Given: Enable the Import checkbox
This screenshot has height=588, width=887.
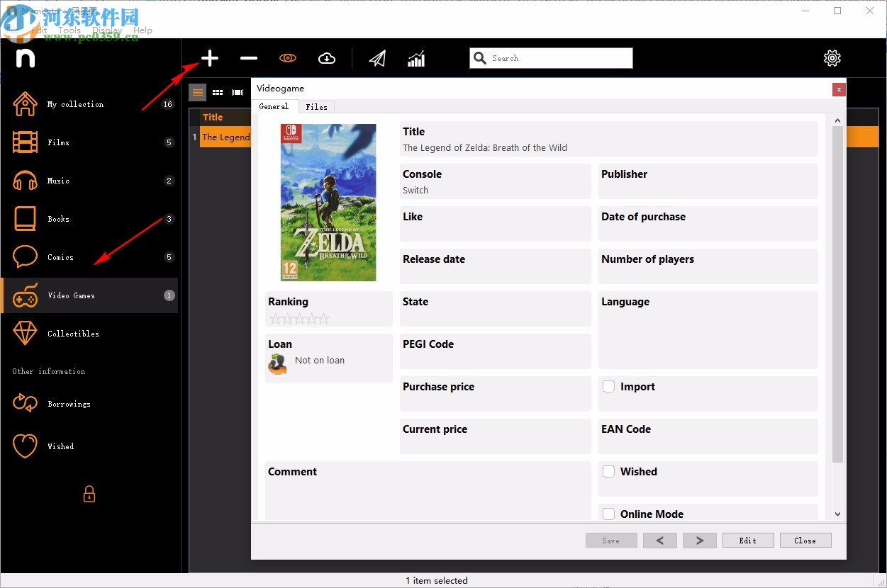Looking at the screenshot, I should tap(608, 387).
